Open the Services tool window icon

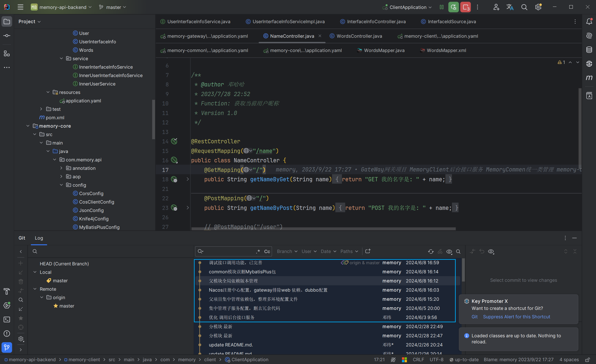point(7,305)
